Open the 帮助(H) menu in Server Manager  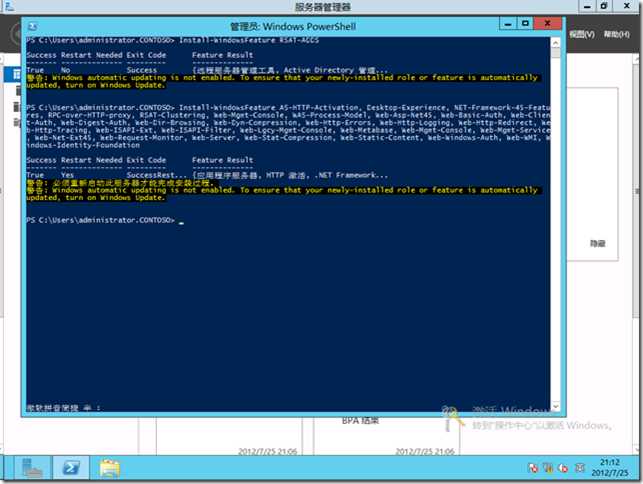click(617, 34)
